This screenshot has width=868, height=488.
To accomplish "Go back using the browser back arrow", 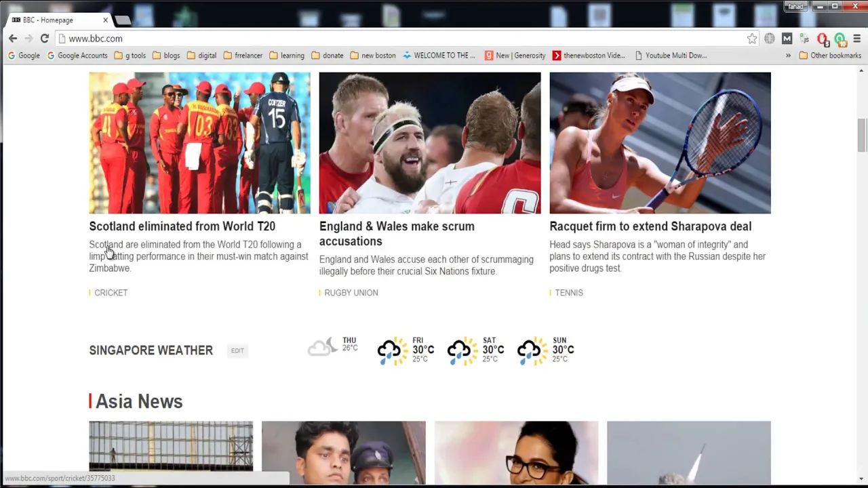I will (x=13, y=39).
